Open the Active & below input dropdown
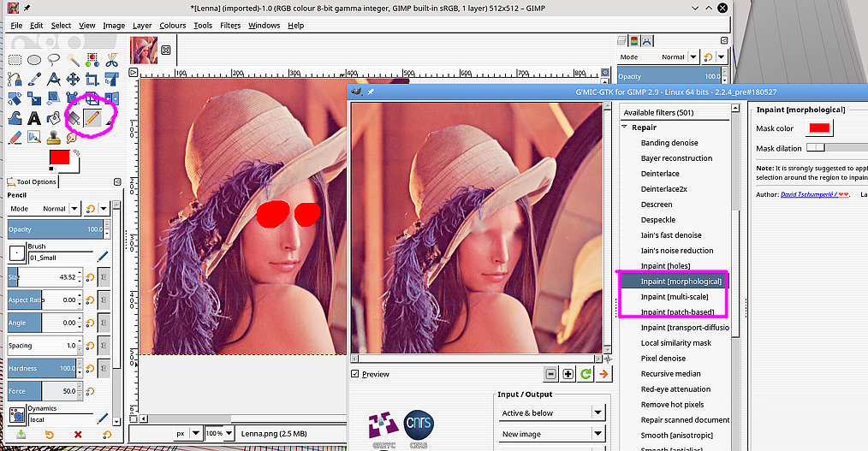The image size is (868, 451). click(x=551, y=412)
